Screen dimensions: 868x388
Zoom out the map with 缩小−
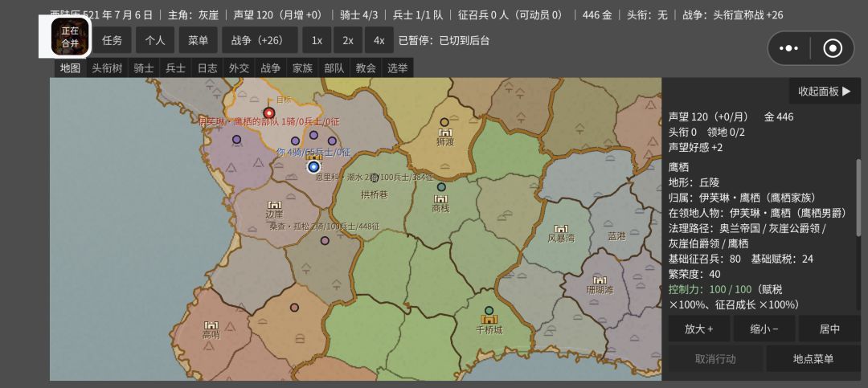click(x=764, y=329)
